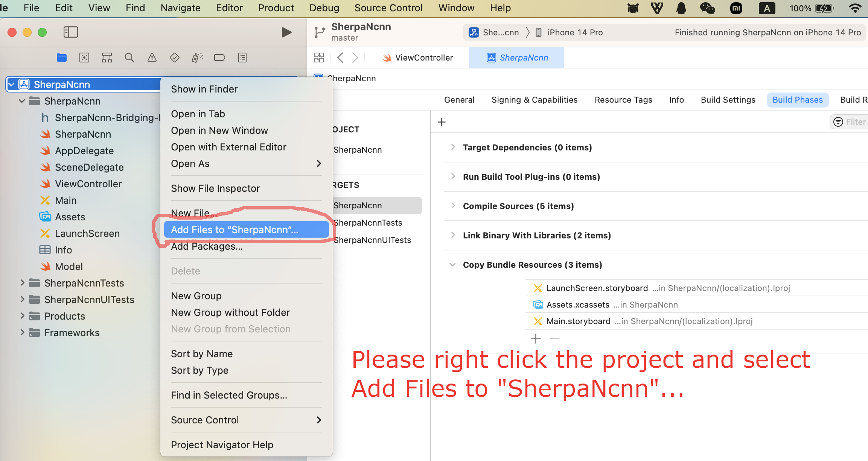Viewport: 868px width, 461px height.
Task: Switch to the Build Settings tab
Action: (x=728, y=100)
